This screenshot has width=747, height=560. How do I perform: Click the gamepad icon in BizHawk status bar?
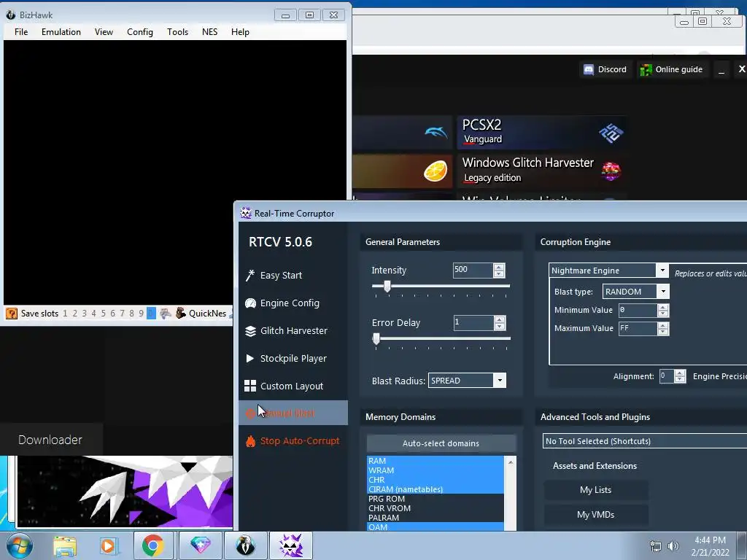click(x=166, y=314)
